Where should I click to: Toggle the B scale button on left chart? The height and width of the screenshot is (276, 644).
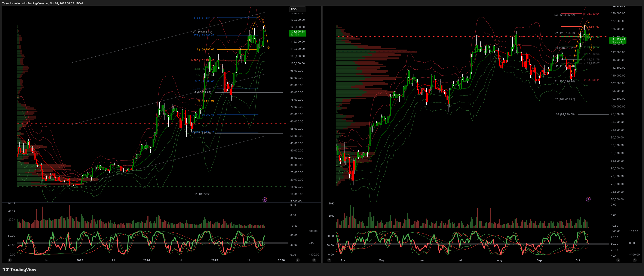click(314, 260)
